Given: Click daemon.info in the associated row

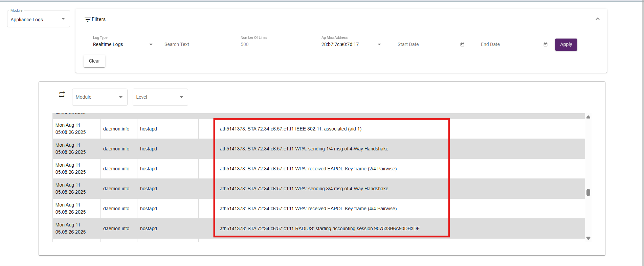Looking at the screenshot, I should tap(116, 129).
